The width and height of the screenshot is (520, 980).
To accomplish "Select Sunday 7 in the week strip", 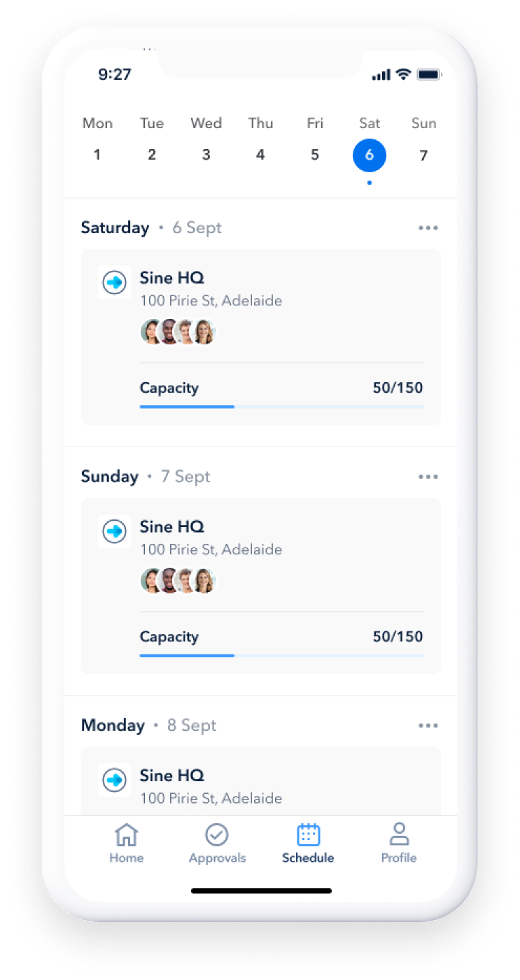I will point(423,140).
